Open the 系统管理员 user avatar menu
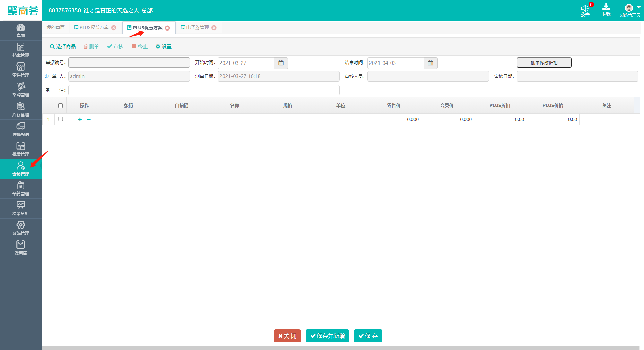Viewport: 644px width, 350px height. coord(630,10)
